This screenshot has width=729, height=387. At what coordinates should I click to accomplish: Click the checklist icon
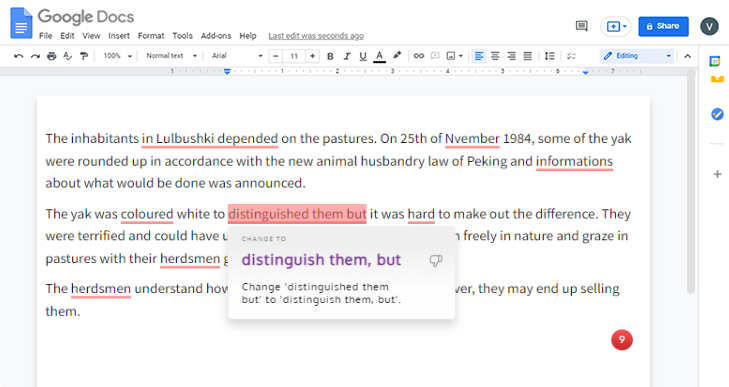click(571, 56)
